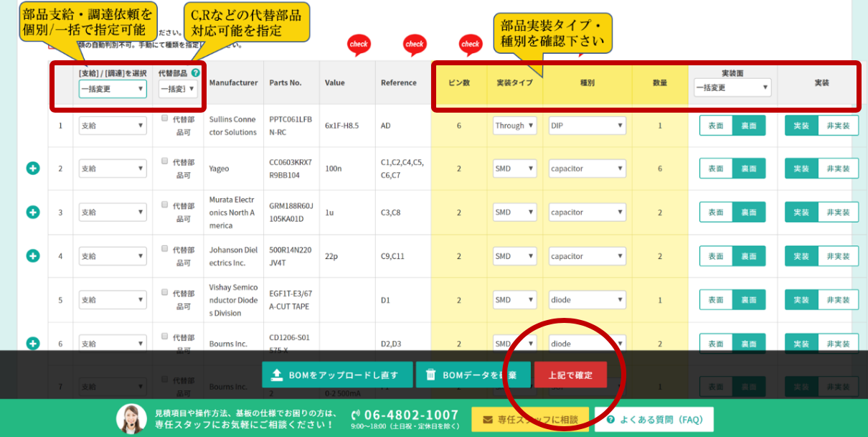Select 表面 for the Sullins Connector row

tap(716, 126)
